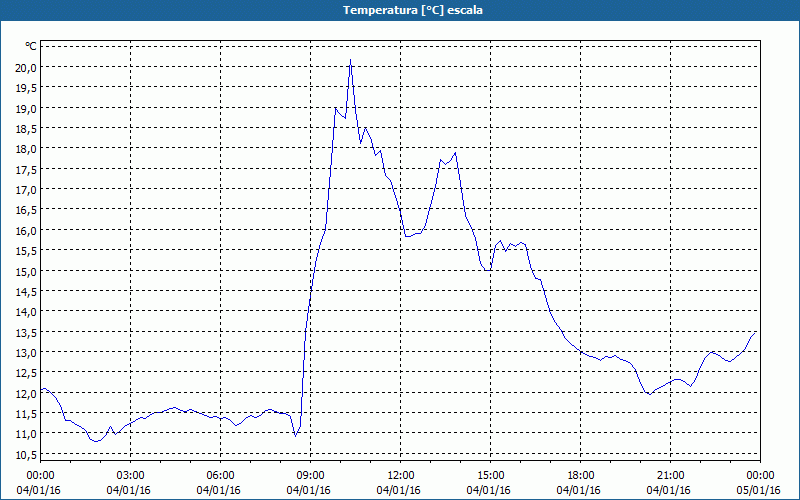
Task: Click the 04/01/16 date beneath 15:00
Action: (489, 490)
